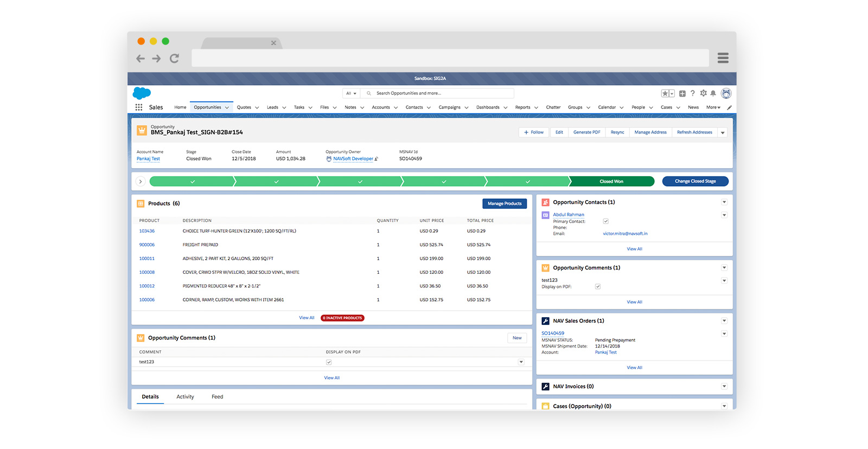Click the browser back arrow

pos(141,59)
